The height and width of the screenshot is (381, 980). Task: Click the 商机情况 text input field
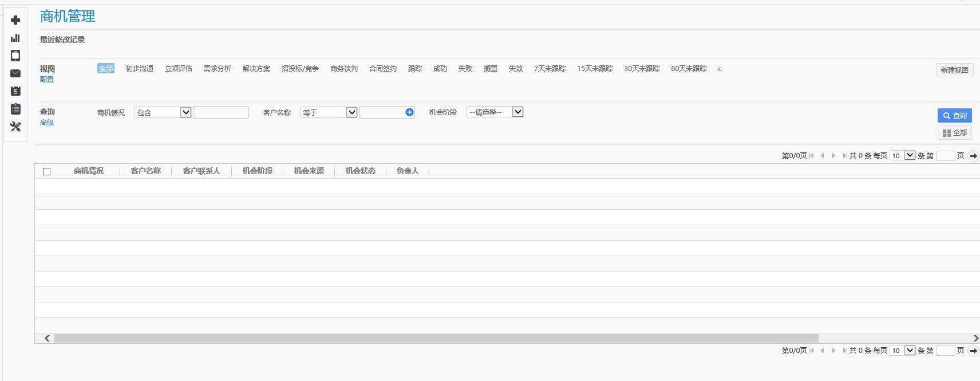221,112
